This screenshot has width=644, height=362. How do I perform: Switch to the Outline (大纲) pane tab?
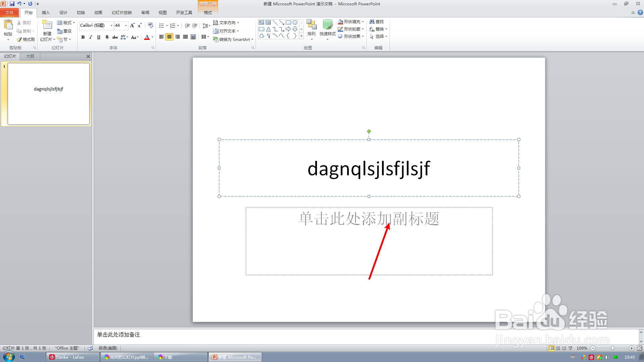click(30, 56)
